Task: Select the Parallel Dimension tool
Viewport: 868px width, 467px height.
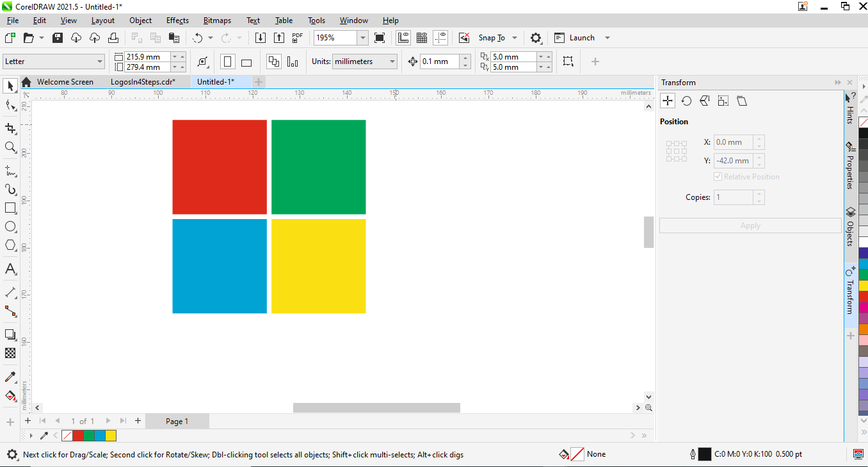Action: click(x=10, y=292)
